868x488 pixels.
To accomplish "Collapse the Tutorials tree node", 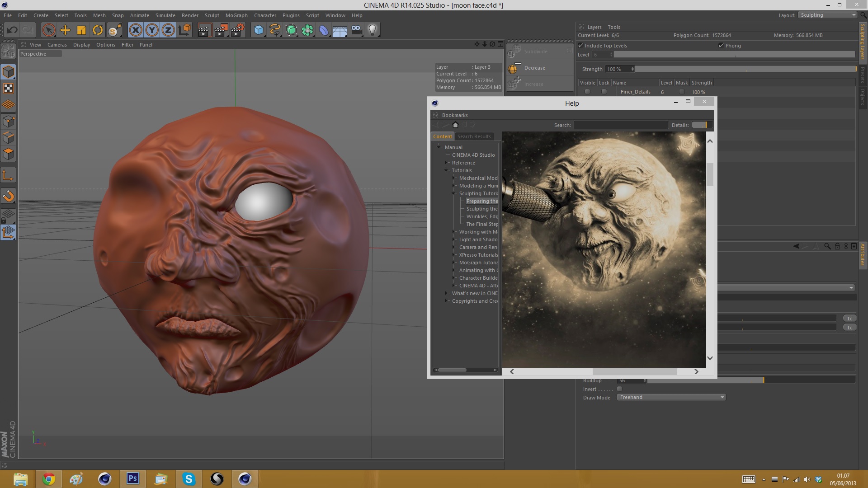I will [447, 170].
